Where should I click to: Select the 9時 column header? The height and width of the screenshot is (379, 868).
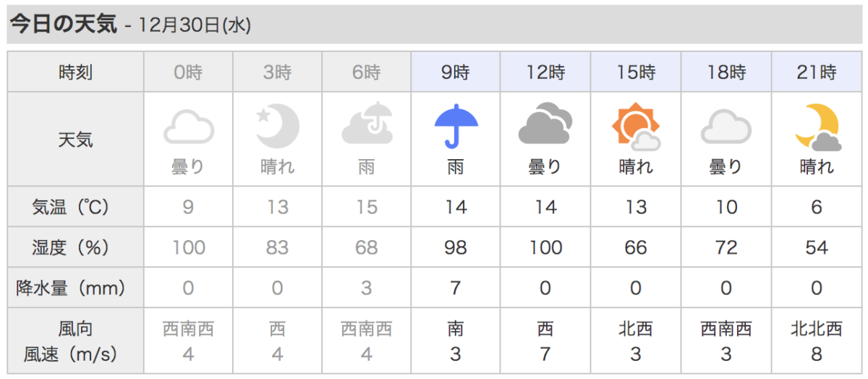(456, 72)
